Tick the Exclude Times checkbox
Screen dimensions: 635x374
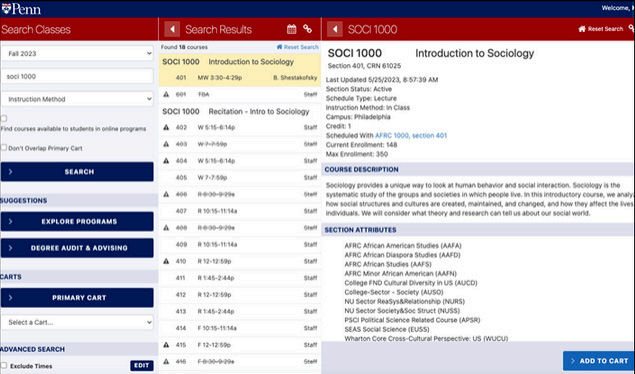pos(4,366)
